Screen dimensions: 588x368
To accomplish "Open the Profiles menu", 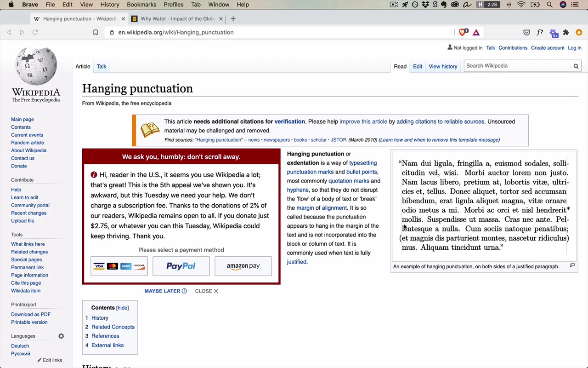I will [x=174, y=5].
